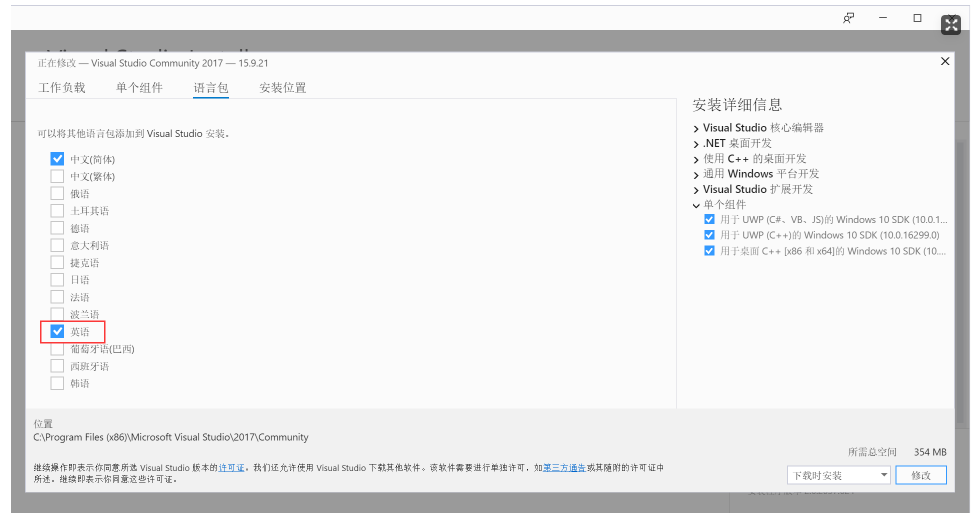Tick the 韩语 language checkbox
The image size is (977, 520).
point(57,383)
